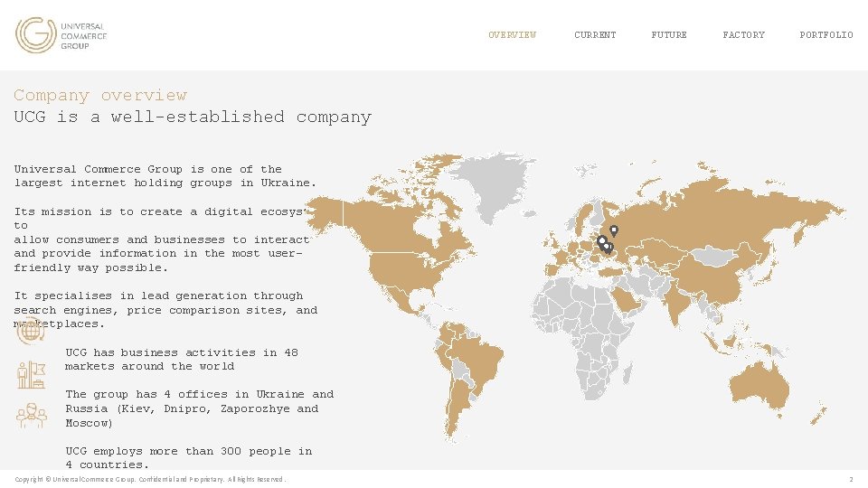Click 'Russia (Kiev, Dnipro, Zaporozhye and' line
The image size is (868, 488).
(x=192, y=408)
